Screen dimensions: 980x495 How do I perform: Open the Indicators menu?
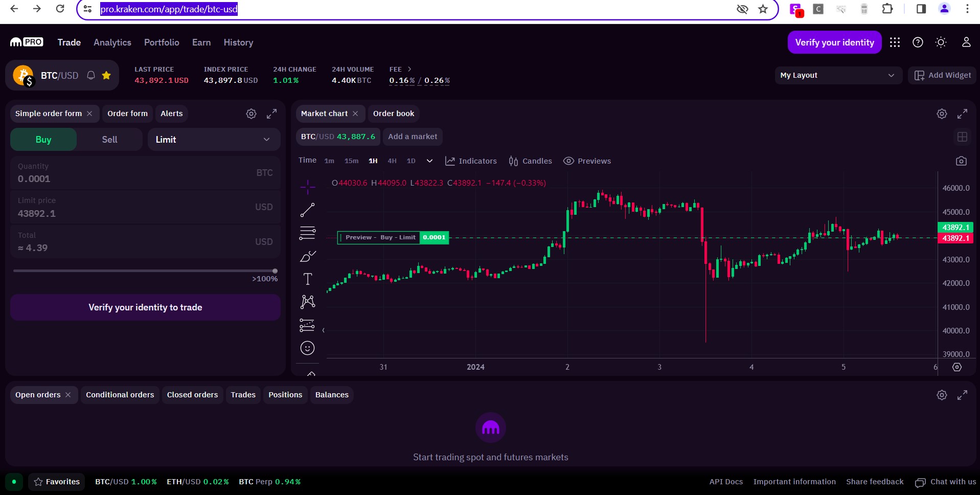pyautogui.click(x=471, y=161)
